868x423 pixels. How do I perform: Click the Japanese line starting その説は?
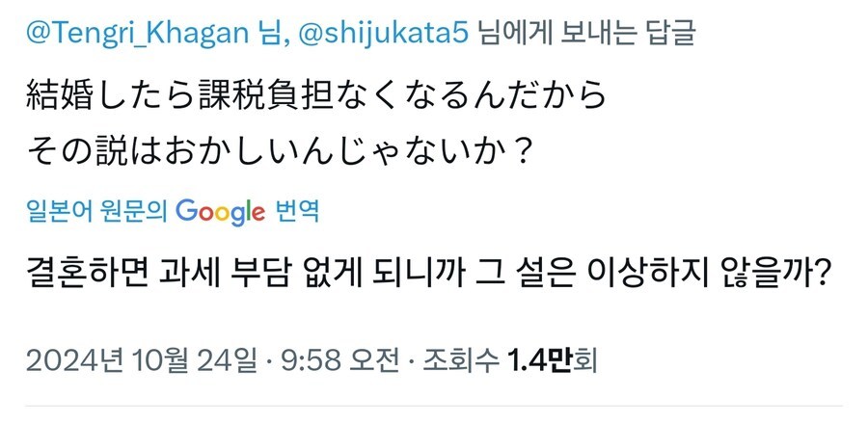(x=280, y=151)
